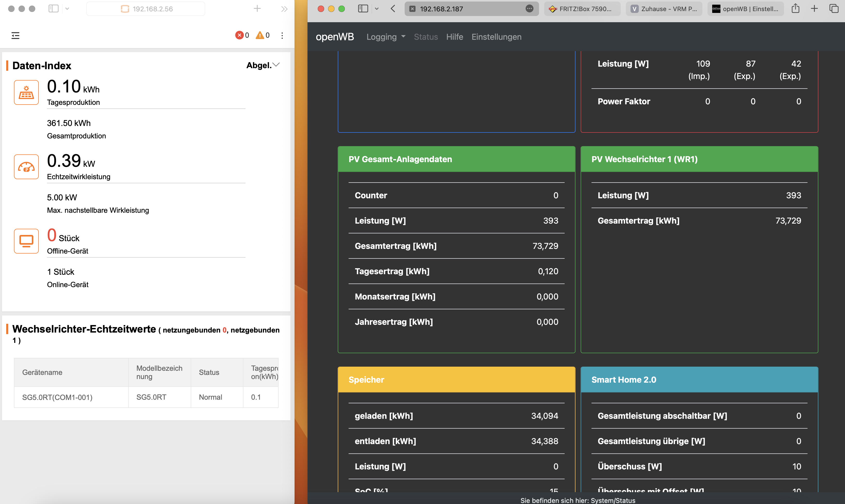
Task: Click the openWB brand link
Action: [x=335, y=37]
